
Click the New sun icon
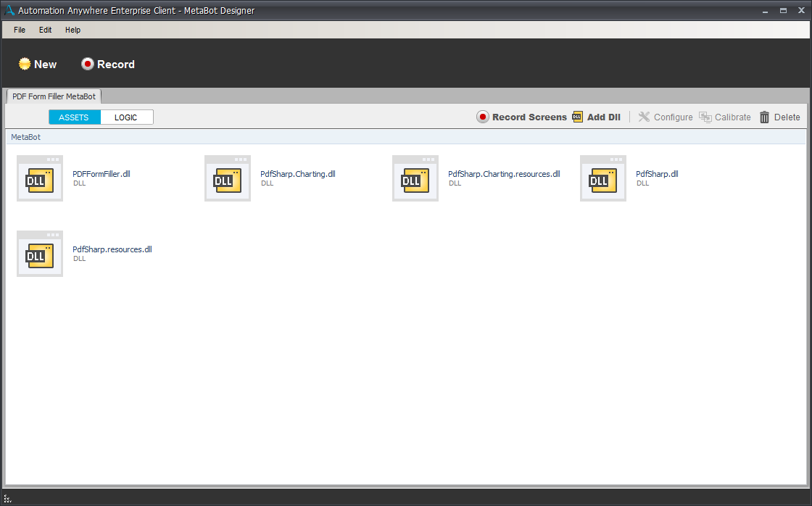[25, 64]
